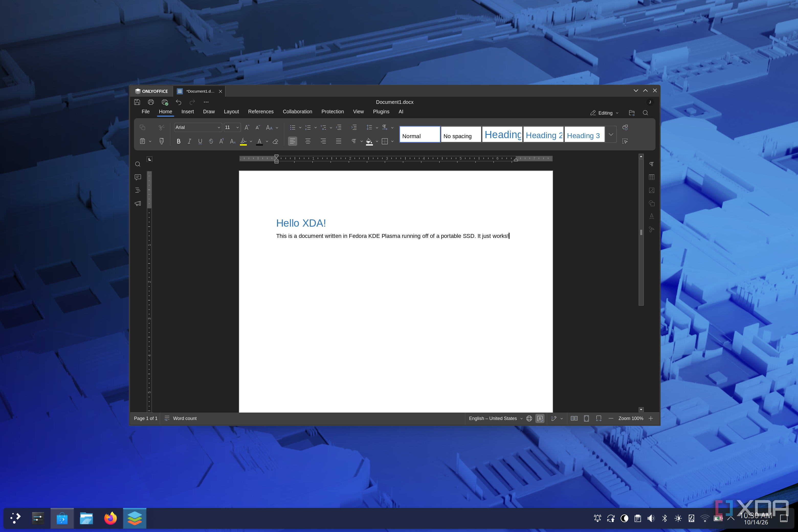The image size is (798, 532).
Task: Click the Copy style paintbrush icon
Action: coord(162,141)
